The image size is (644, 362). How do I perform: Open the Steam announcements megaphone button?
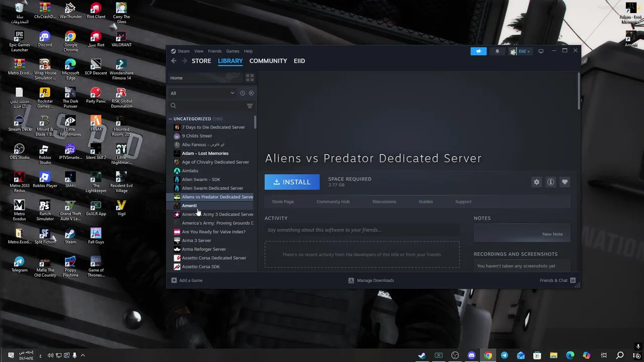point(478,51)
